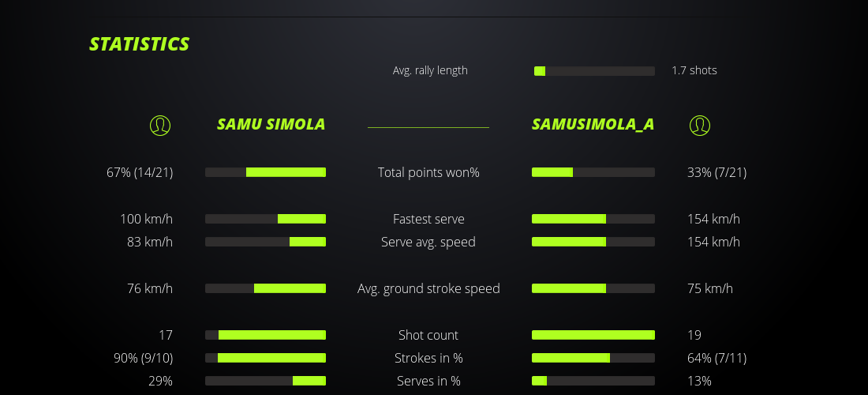
Task: Click SAMUSIMOLA_A's Total points won bar
Action: click(x=593, y=172)
